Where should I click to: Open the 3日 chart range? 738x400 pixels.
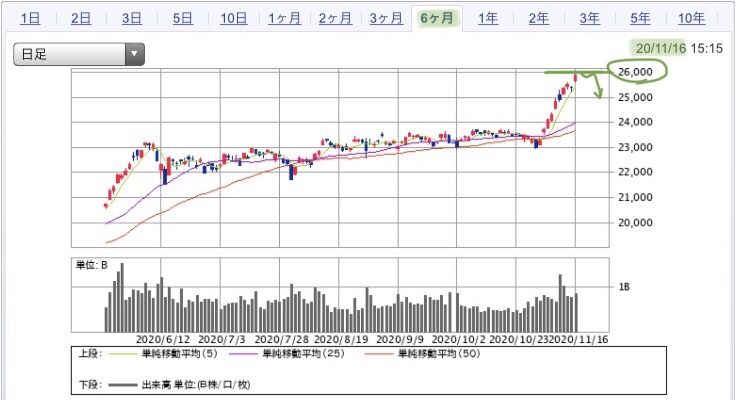tap(132, 18)
